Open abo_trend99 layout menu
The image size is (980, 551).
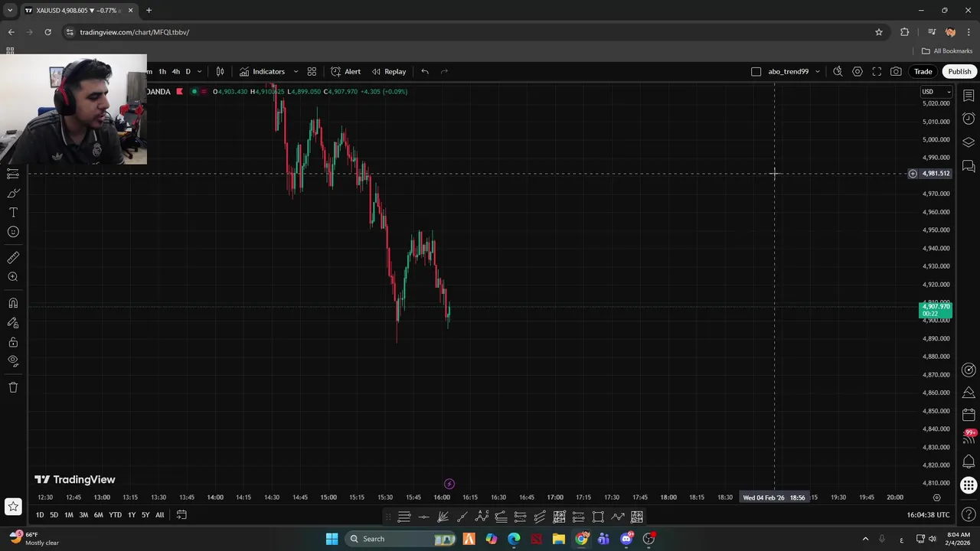point(794,71)
